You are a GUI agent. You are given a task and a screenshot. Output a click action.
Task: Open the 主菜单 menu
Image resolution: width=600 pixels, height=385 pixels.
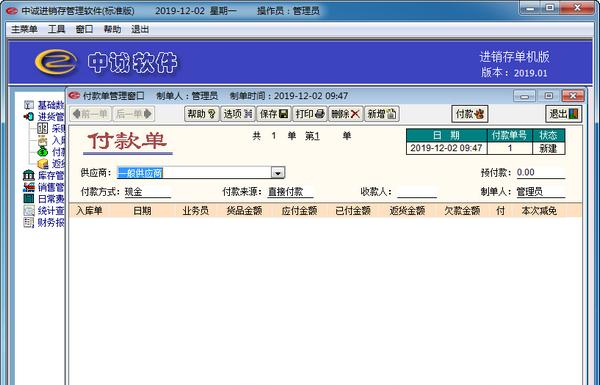tap(24, 29)
